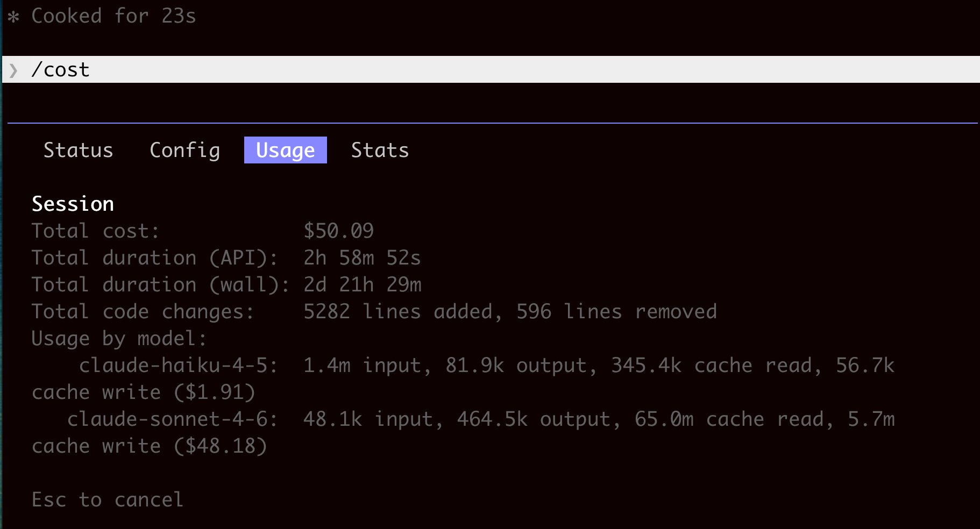Click the asterisk beside Cooked for 23s
The width and height of the screenshot is (980, 529).
point(13,16)
